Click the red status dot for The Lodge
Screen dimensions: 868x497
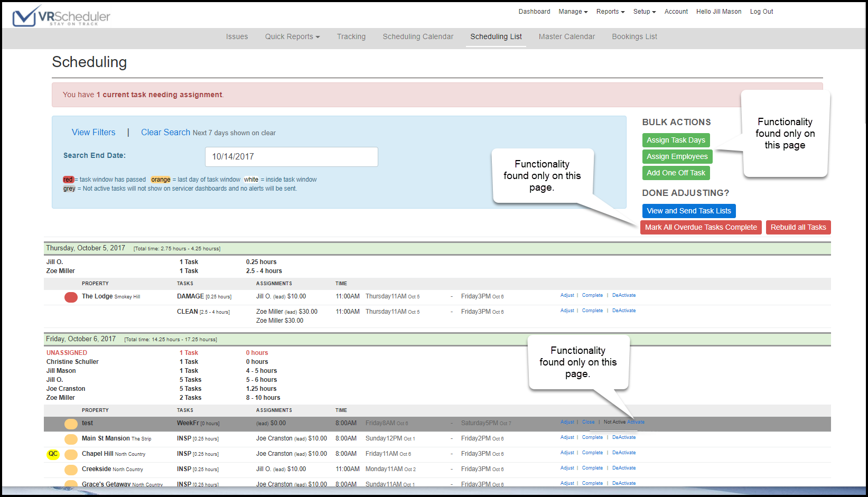71,297
